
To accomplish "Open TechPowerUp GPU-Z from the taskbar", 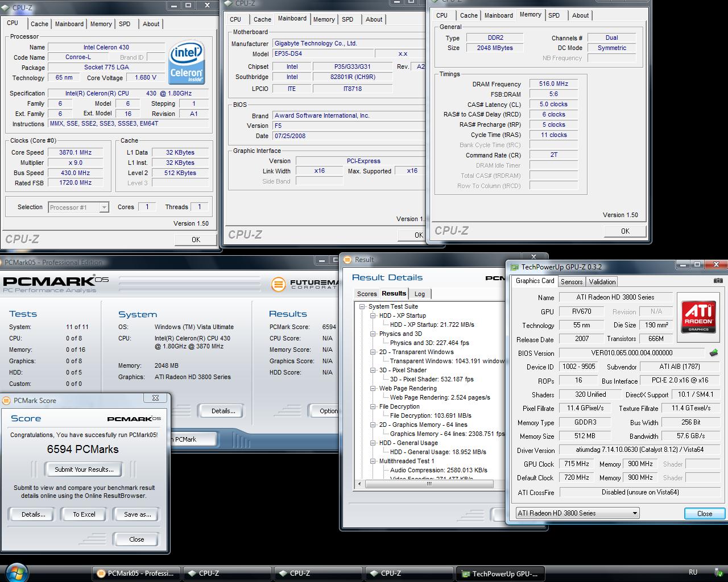I will click(499, 573).
